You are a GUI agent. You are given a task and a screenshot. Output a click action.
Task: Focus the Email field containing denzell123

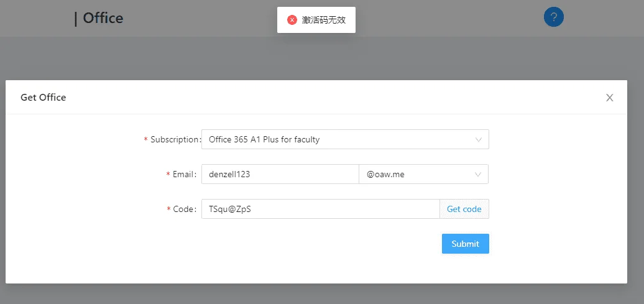[280, 174]
